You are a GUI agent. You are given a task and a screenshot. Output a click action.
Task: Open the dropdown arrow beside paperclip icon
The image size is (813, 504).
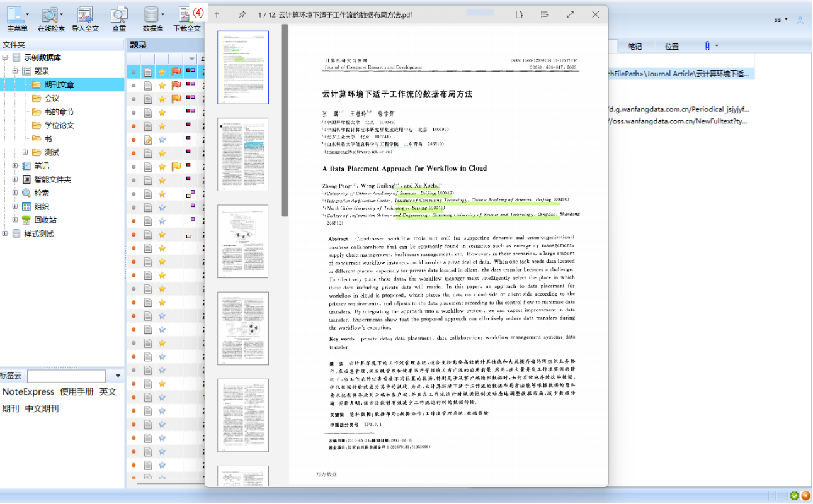[x=717, y=46]
